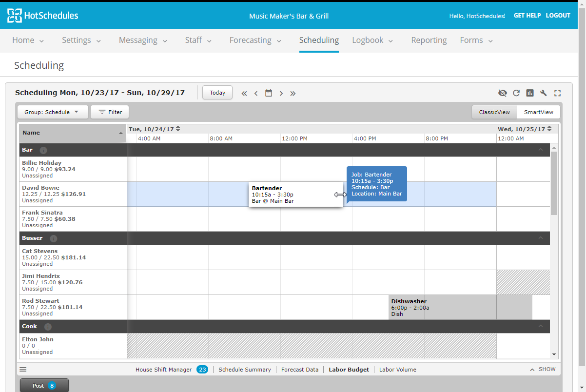The width and height of the screenshot is (586, 392).
Task: Select Jimi Hendrix employee row
Action: 73,282
